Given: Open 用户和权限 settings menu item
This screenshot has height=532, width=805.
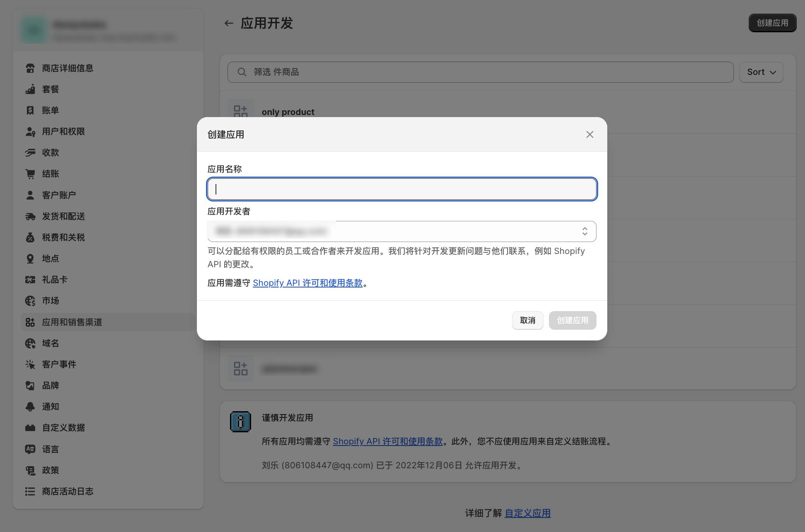Looking at the screenshot, I should tap(63, 132).
